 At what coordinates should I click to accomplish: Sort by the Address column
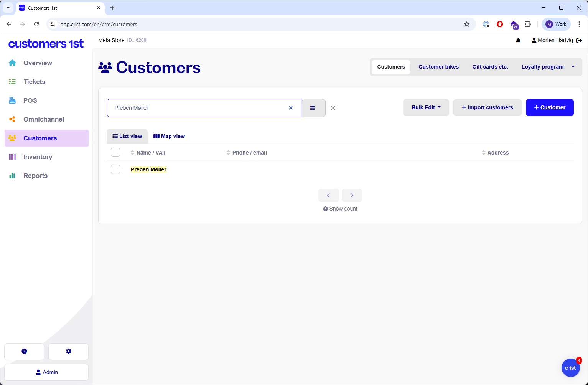click(x=495, y=153)
